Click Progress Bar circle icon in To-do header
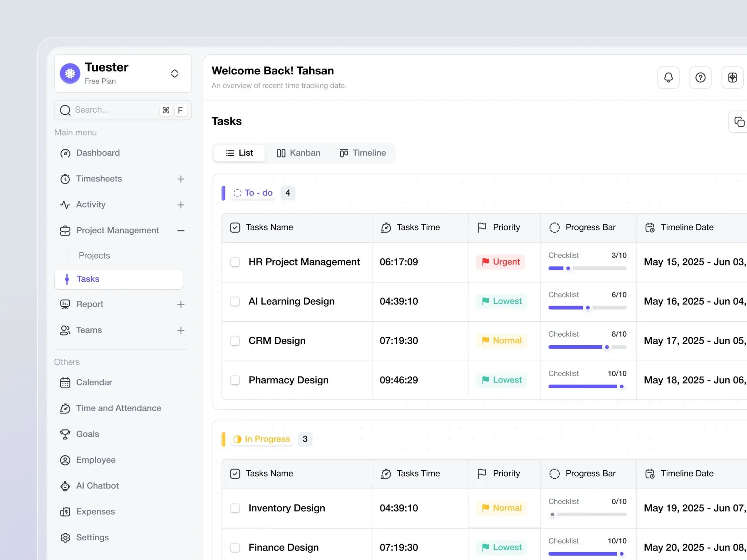 [x=554, y=228]
